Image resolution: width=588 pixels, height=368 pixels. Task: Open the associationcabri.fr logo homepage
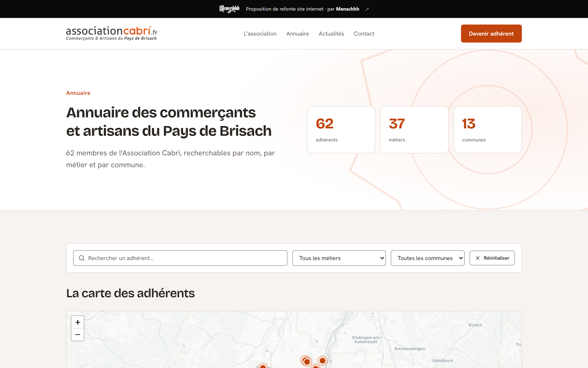point(111,33)
